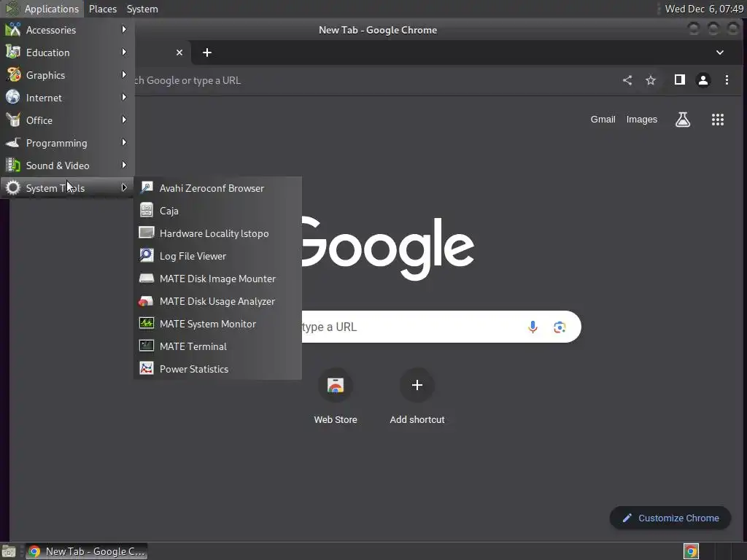Open the Places menu
The height and width of the screenshot is (560, 747).
pyautogui.click(x=103, y=9)
